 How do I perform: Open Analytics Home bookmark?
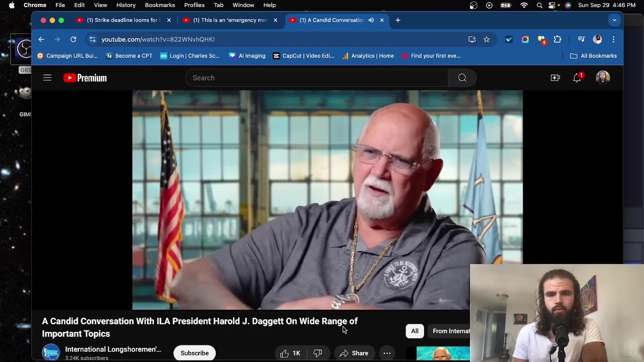tap(368, 56)
